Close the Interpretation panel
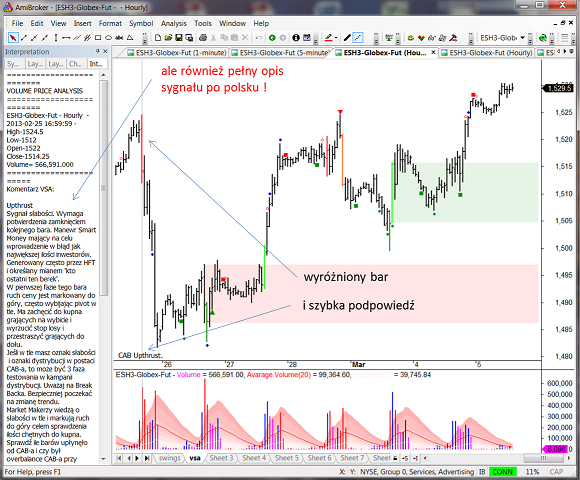Viewport: 580px width, 480px height. click(105, 51)
